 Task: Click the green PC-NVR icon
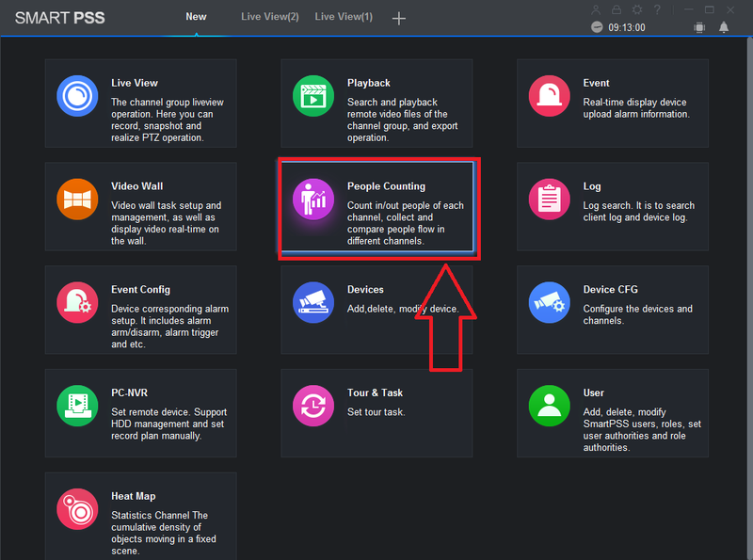(x=77, y=406)
